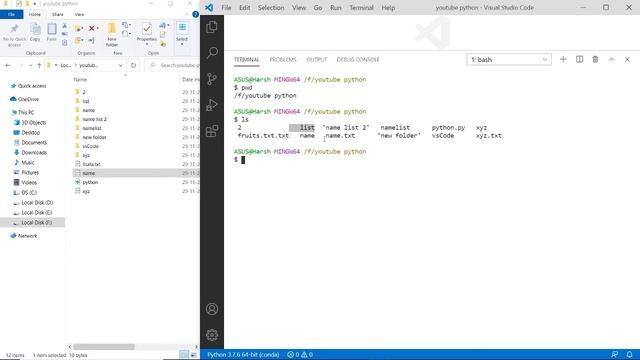The width and height of the screenshot is (640, 360).
Task: Switch to the OUTPUT tab
Action: click(317, 60)
